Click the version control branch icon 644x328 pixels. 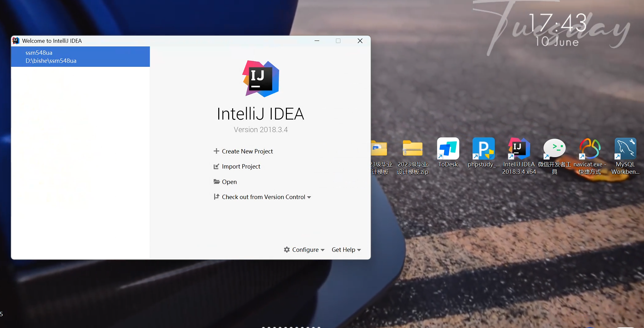coord(216,197)
